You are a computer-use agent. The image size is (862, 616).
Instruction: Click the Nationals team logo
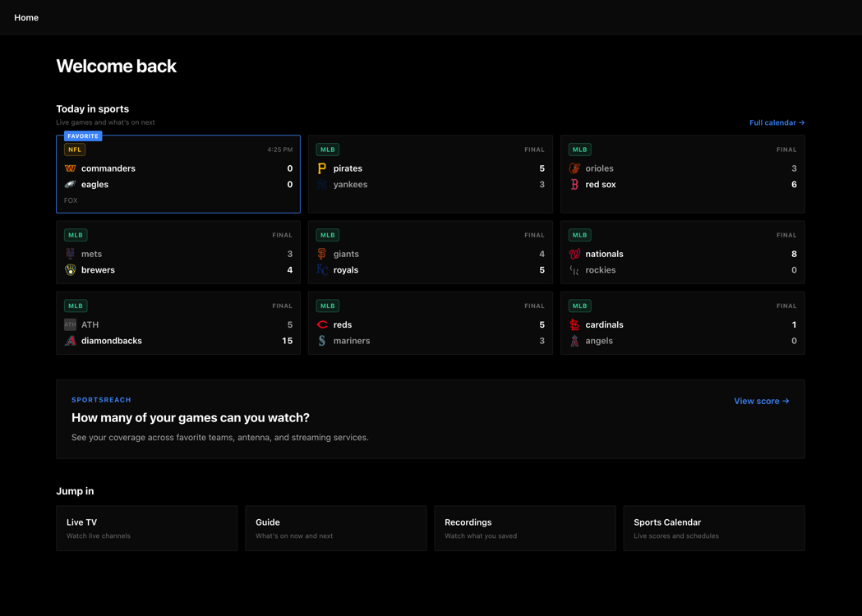[x=574, y=254]
